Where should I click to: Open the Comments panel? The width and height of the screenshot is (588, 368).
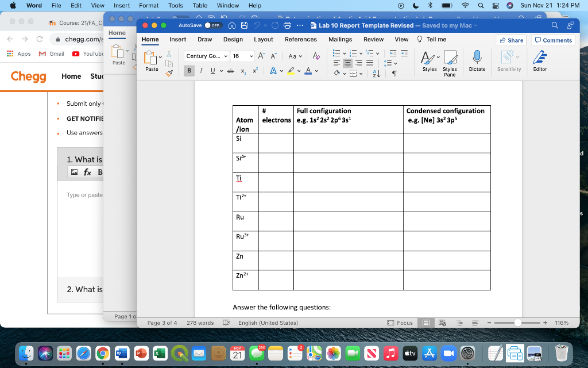tap(552, 39)
